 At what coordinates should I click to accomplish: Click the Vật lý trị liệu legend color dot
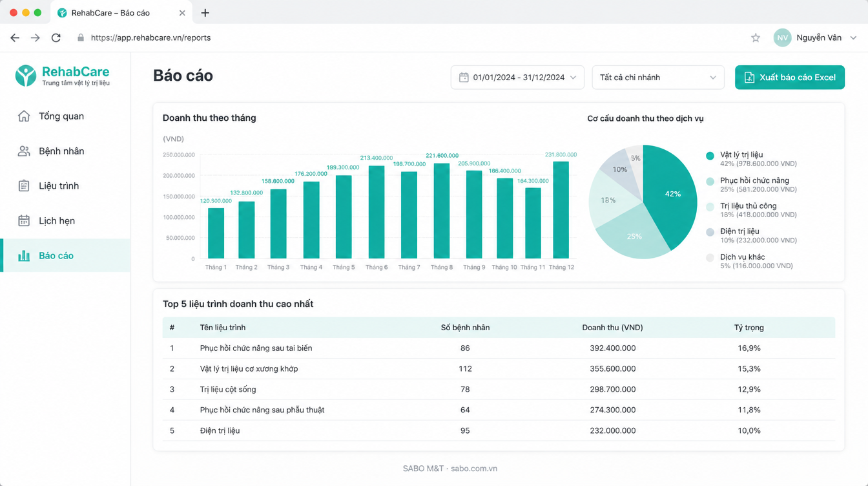[x=710, y=156]
